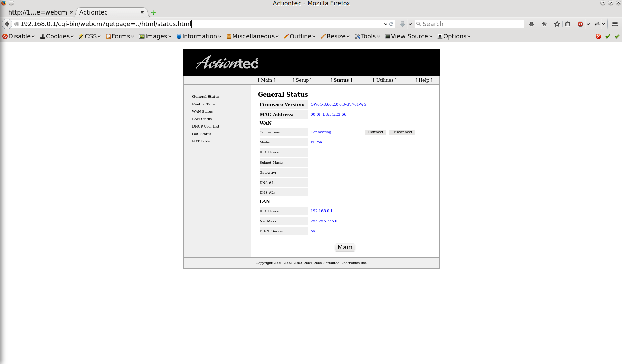Click the browser back arrow button

tap(7, 24)
